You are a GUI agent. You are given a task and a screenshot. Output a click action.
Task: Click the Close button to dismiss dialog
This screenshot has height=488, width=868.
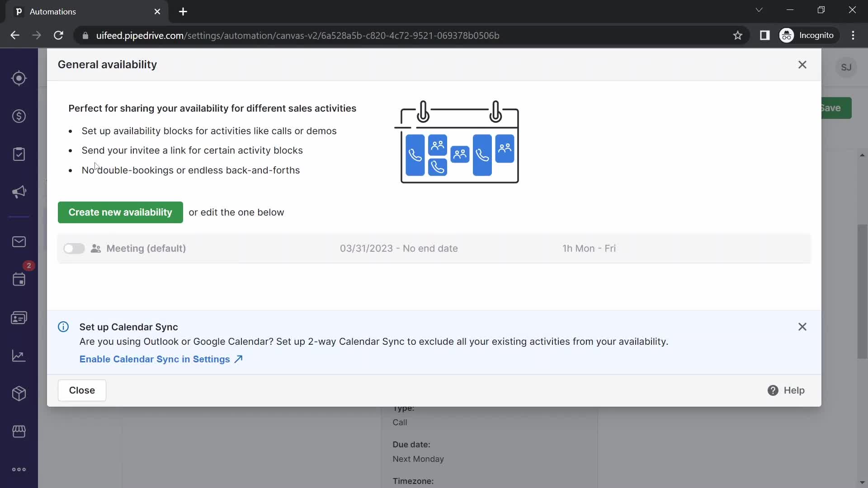[x=82, y=389]
